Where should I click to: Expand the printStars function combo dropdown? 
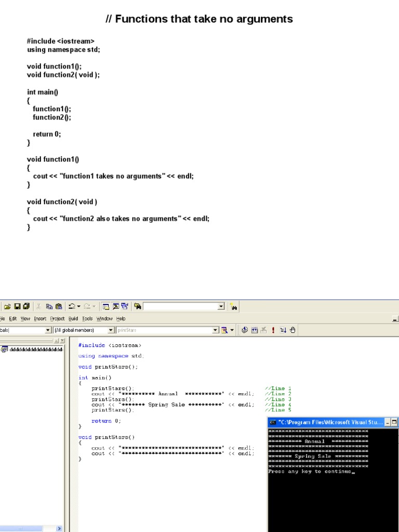216,330
